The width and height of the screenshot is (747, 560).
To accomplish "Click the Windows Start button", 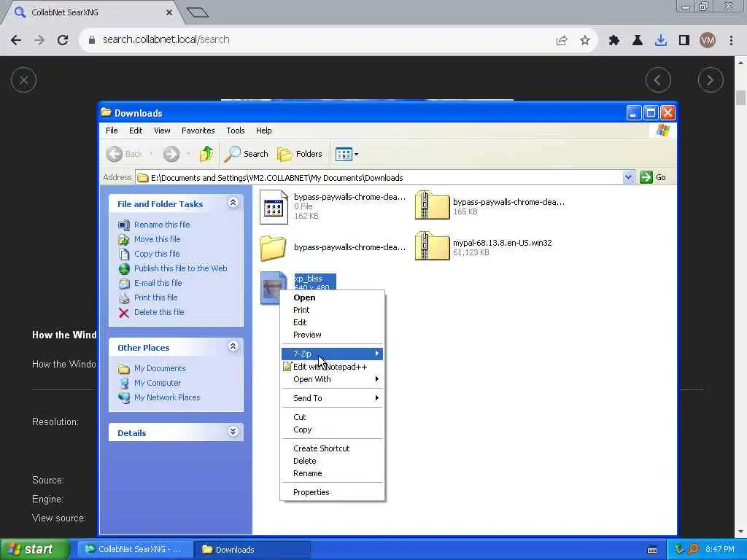I will (34, 549).
